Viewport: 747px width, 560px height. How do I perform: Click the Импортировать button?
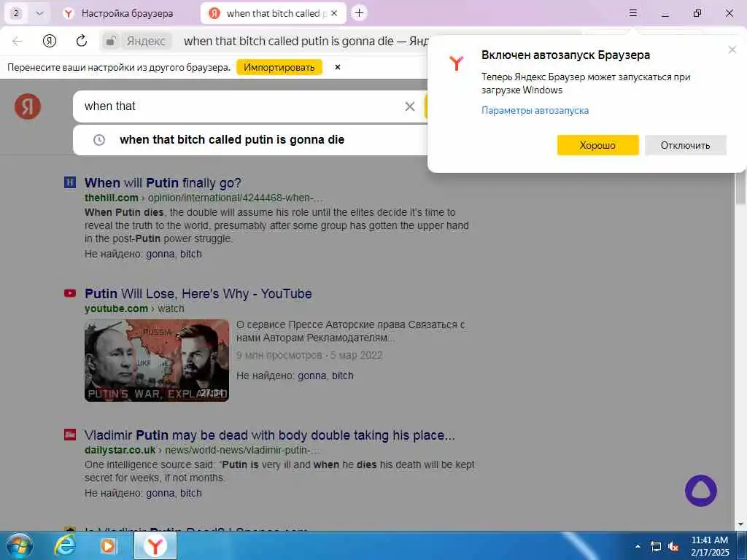[279, 67]
